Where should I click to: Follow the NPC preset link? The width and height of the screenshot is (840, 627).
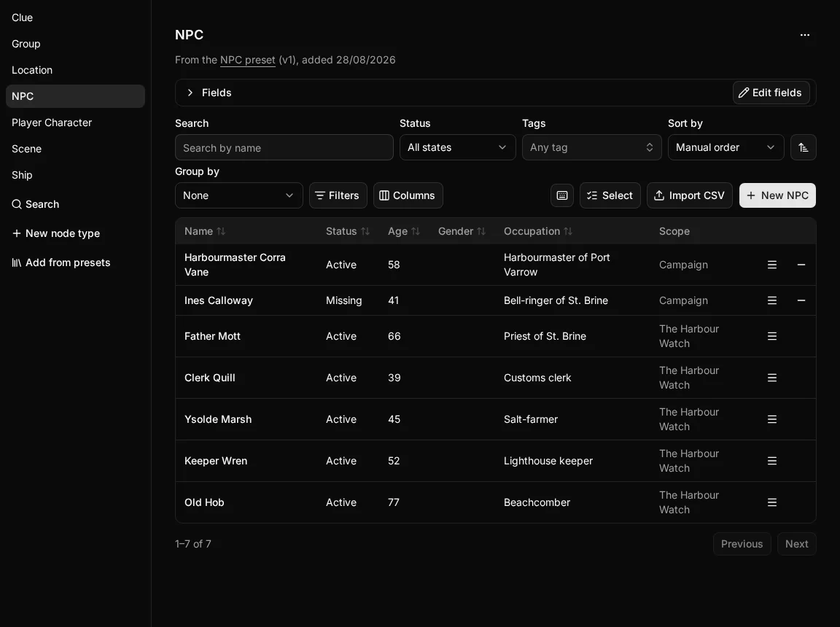(x=247, y=60)
